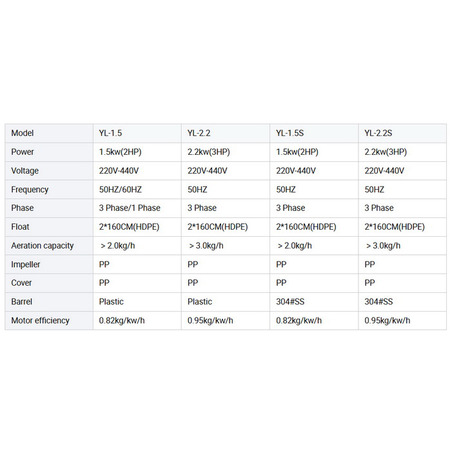This screenshot has height=450, width=450.
Task: Click the 0.95kg/kw/h cell for YL-2.2S
Action: pos(402,320)
